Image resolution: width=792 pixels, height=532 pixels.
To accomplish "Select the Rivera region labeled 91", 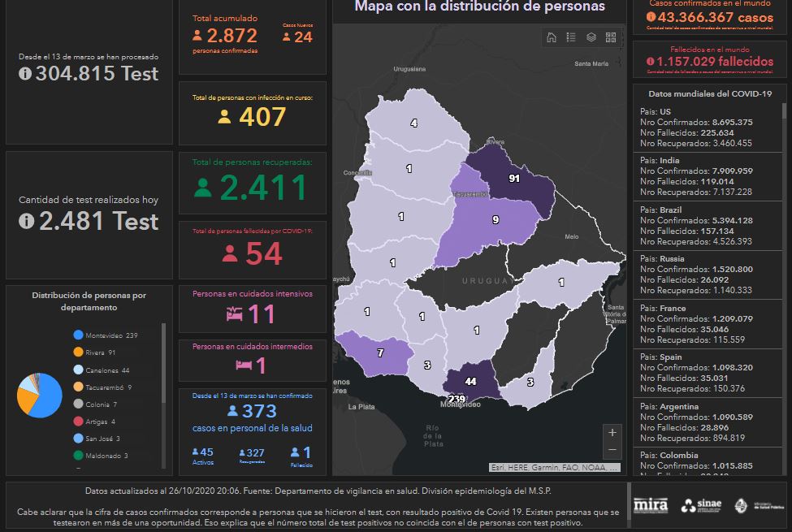I will point(513,178).
